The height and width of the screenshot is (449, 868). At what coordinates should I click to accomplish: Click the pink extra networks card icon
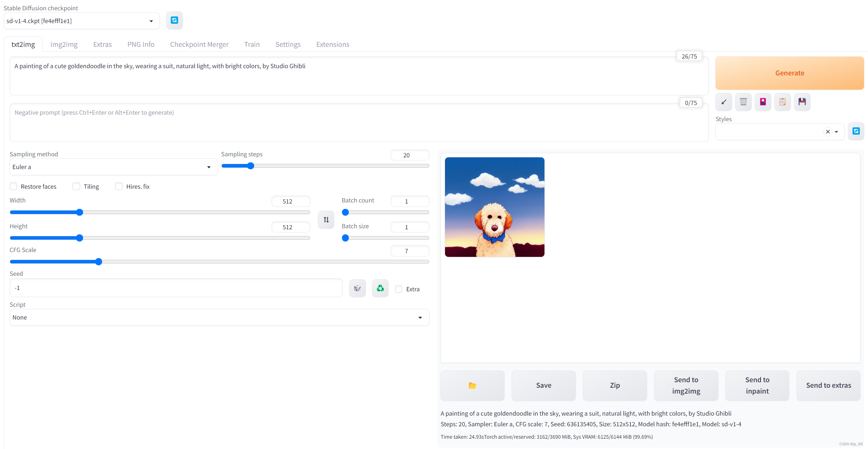[x=763, y=102]
